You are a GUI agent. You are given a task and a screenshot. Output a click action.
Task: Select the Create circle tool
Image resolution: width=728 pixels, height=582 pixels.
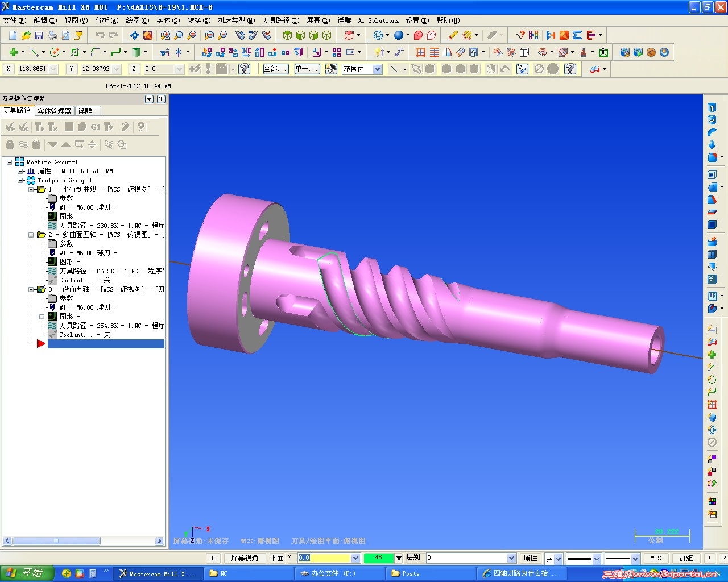pos(55,52)
